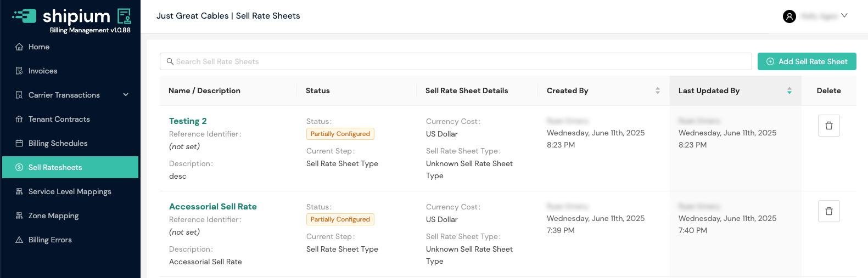Go to Billing Schedules page
The height and width of the screenshot is (278, 868).
click(58, 143)
